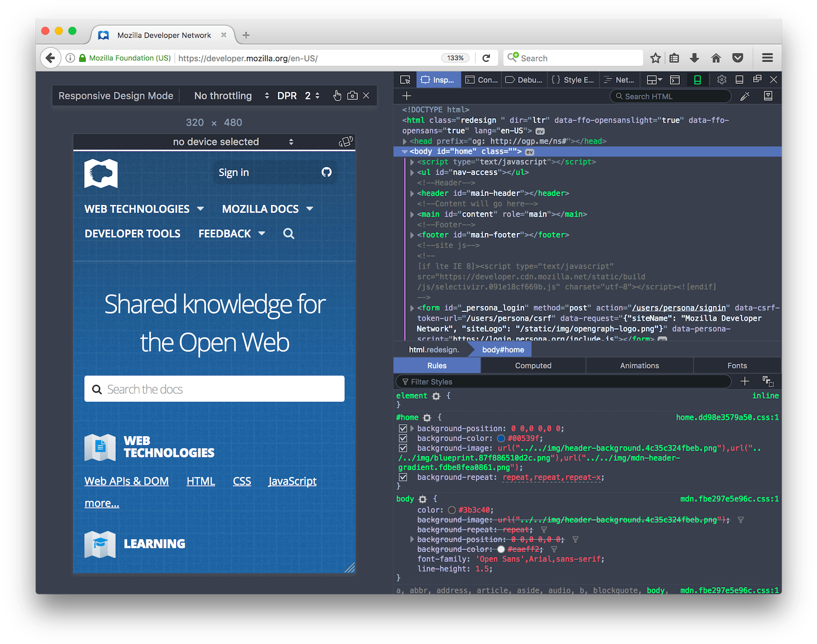Highlight elements matching #home selector
Image resolution: width=817 pixels, height=644 pixels.
[x=427, y=417]
